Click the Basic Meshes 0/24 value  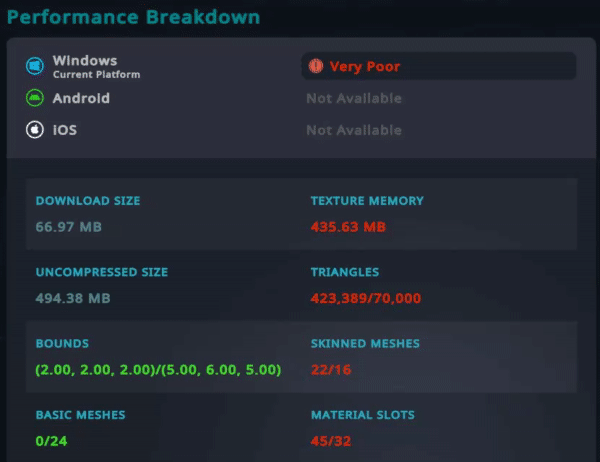(x=53, y=441)
